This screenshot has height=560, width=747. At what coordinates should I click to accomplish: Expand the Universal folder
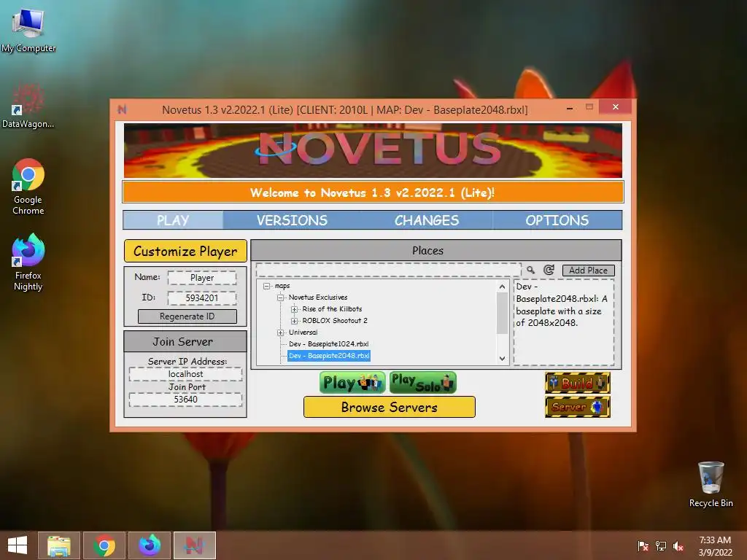[x=281, y=332]
